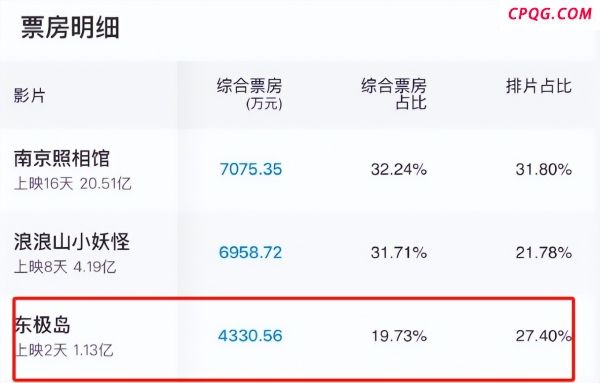Screen dimensions: 600x383
Task: Click 19.73% box office share for 东极岛
Action: (x=399, y=336)
